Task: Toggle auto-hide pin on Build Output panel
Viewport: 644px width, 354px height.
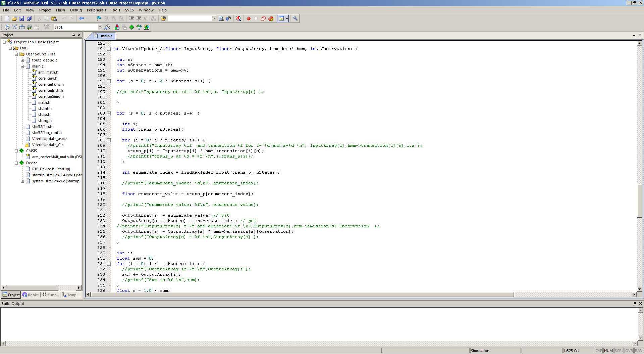Action: pos(635,304)
